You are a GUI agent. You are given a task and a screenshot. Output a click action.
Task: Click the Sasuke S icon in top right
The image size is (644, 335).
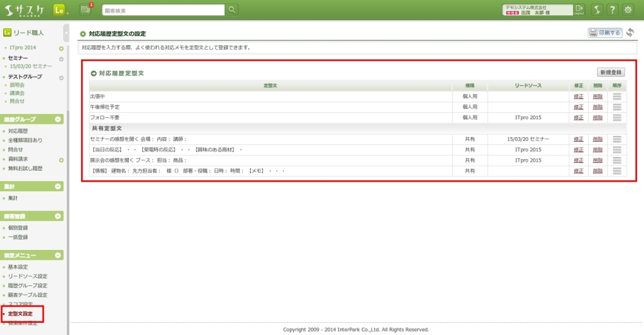[x=596, y=10]
